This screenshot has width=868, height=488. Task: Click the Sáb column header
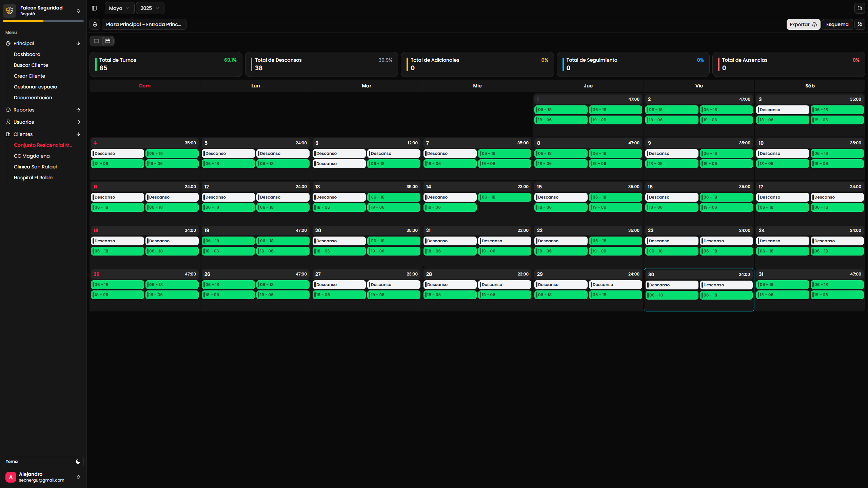(810, 86)
